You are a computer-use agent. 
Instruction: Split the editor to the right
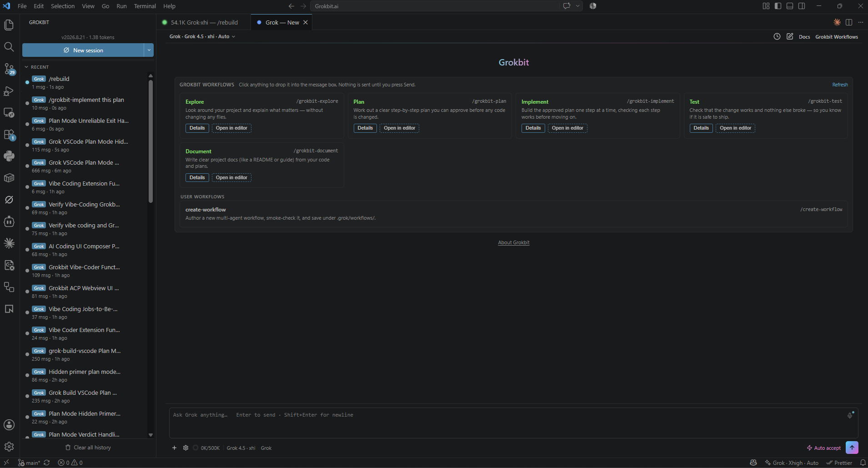[849, 22]
